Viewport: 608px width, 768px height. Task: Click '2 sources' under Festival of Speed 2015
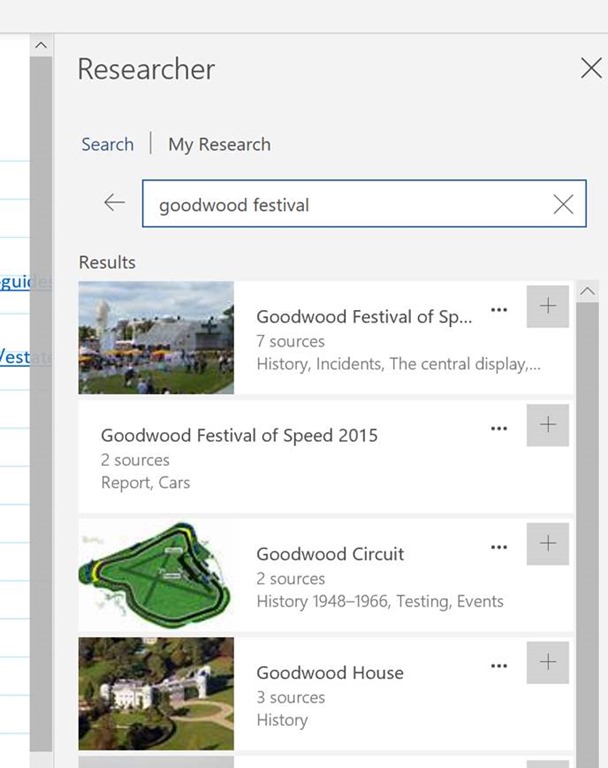[x=135, y=460]
